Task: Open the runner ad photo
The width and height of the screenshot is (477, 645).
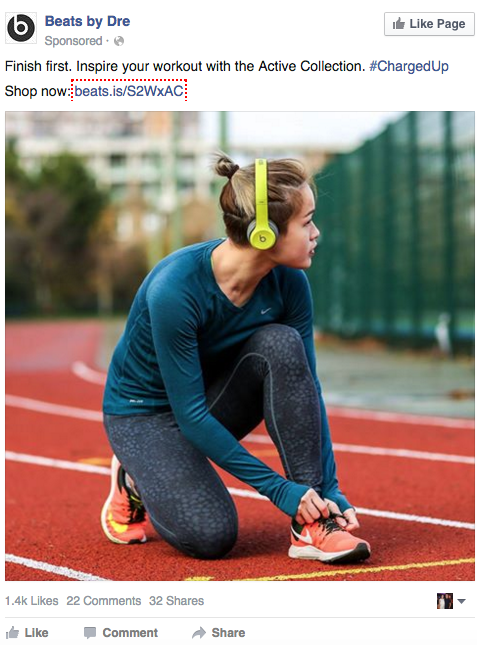Action: pyautogui.click(x=240, y=346)
